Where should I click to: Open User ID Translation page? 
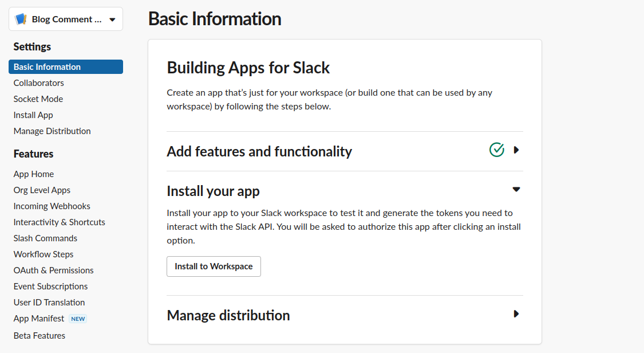pos(49,302)
